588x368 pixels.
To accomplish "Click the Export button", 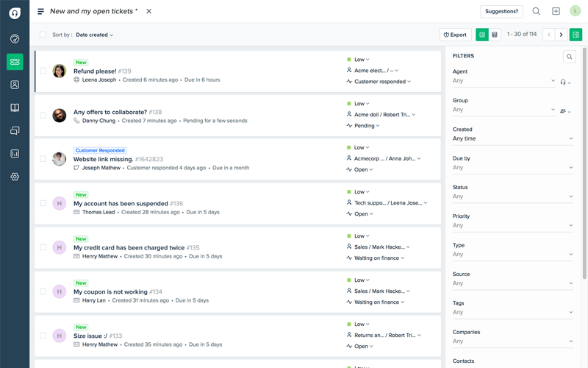I will [455, 35].
